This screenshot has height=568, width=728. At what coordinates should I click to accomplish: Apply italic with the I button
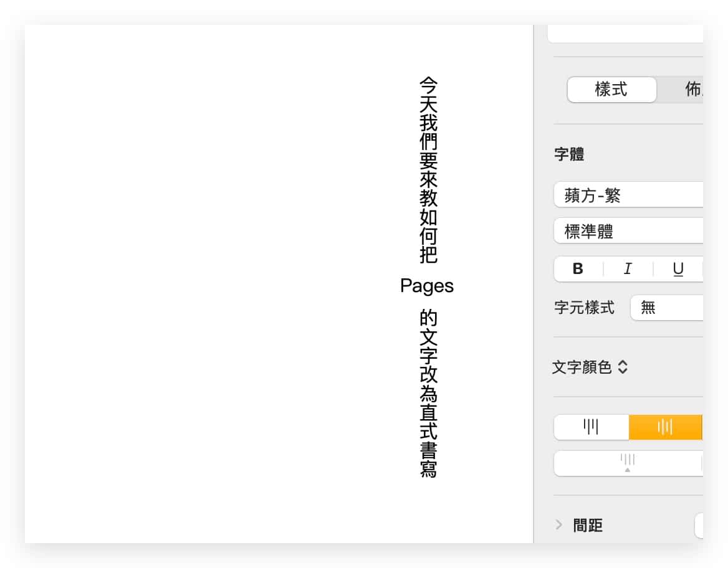pos(628,269)
